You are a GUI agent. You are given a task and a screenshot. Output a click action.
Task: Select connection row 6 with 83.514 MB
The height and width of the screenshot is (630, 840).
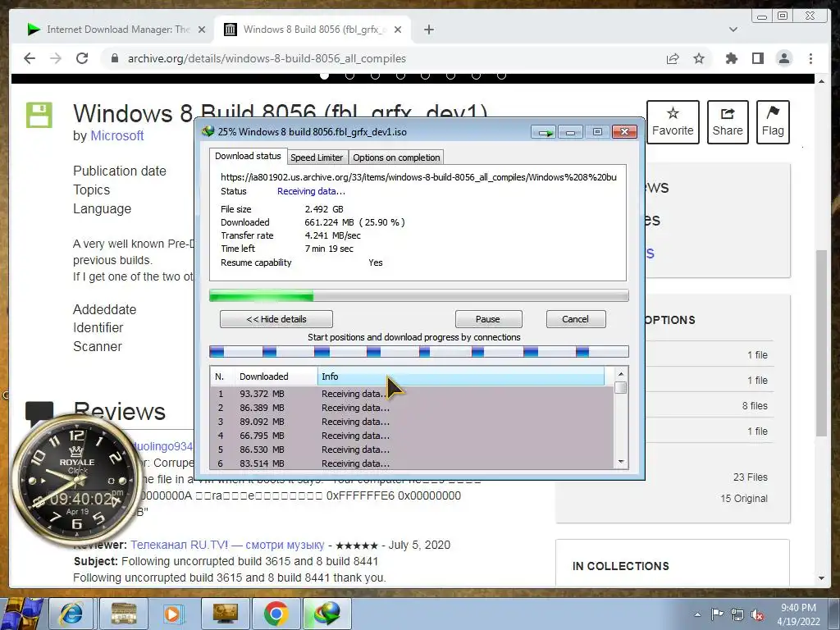click(412, 463)
